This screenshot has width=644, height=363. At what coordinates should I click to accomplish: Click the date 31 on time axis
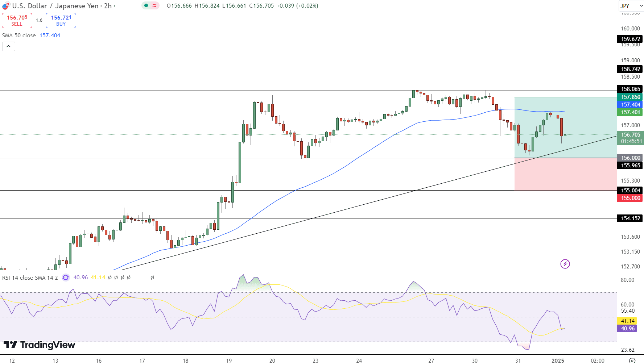[518, 360]
